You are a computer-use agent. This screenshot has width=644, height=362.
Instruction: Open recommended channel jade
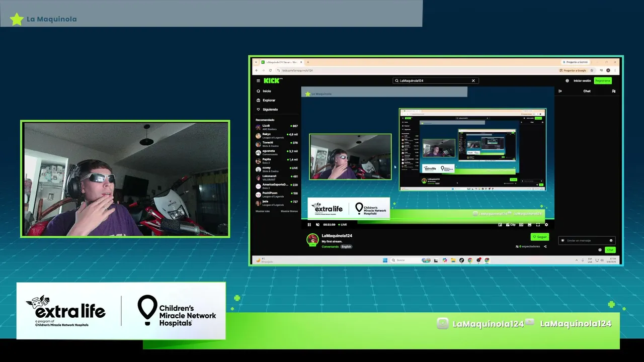277,203
